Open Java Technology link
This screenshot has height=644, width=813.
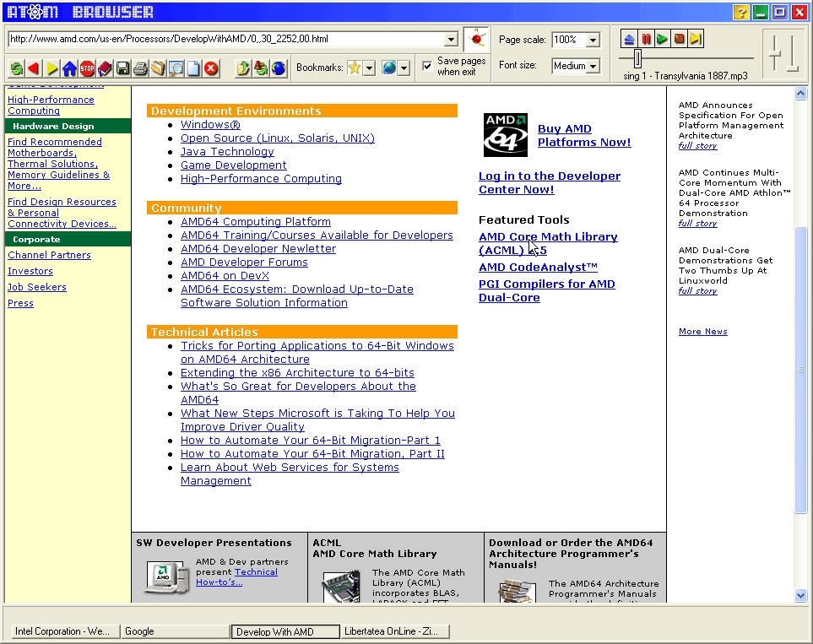(227, 152)
